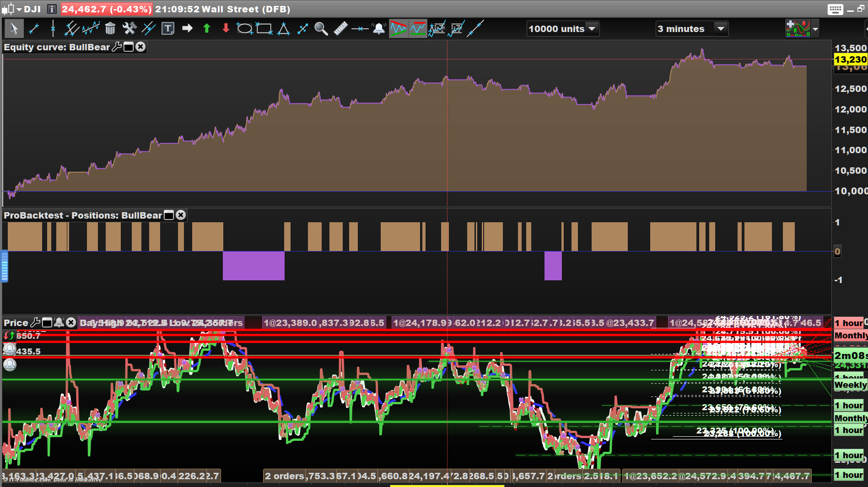Viewport: 868px width, 487px height.
Task: Select the ellipse drawing tool
Action: (x=244, y=29)
